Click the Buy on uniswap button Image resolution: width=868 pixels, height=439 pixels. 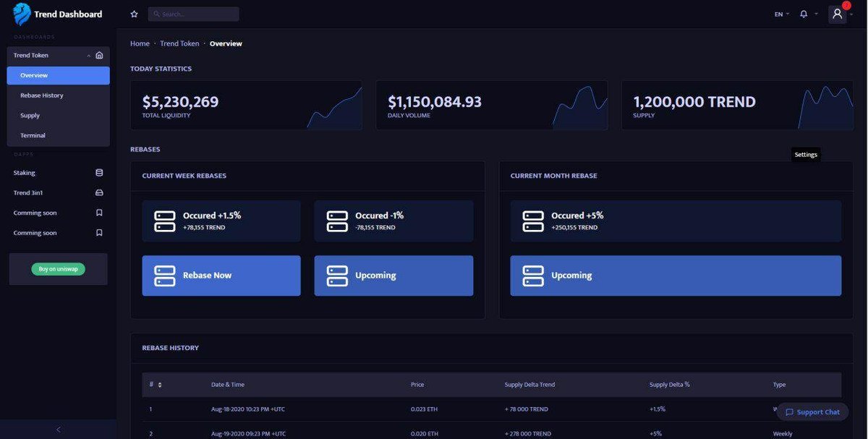[x=58, y=268]
